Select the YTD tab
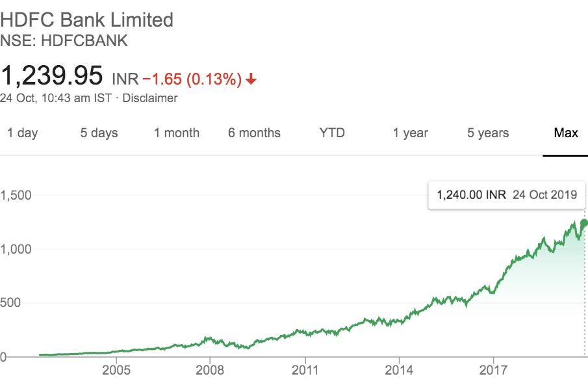Image resolution: width=588 pixels, height=385 pixels. click(x=332, y=133)
